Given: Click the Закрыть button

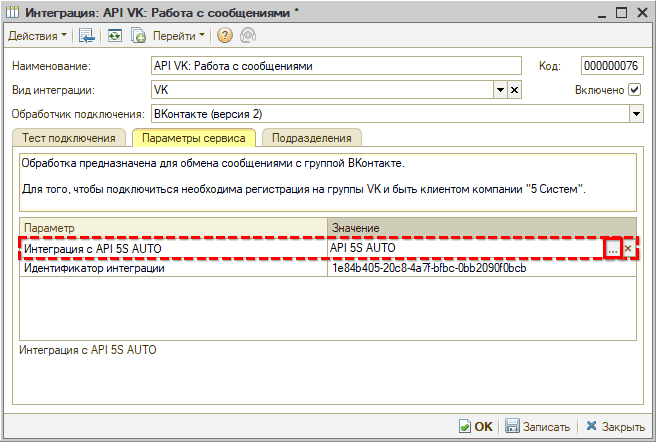Looking at the screenshot, I should tap(615, 426).
